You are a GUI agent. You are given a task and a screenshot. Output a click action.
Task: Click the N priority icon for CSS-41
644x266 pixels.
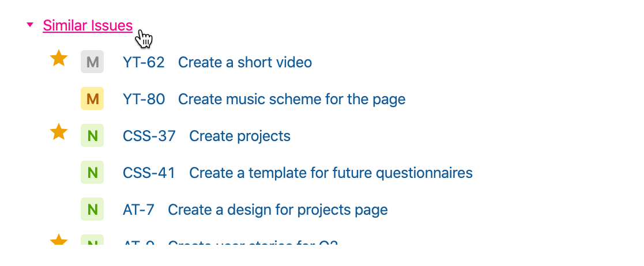pos(92,173)
